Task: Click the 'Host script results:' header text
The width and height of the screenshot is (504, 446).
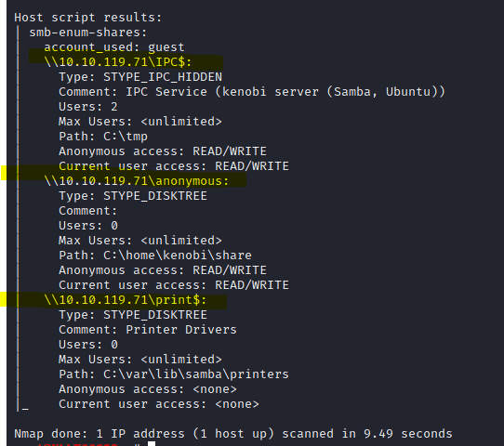Action: (87, 18)
